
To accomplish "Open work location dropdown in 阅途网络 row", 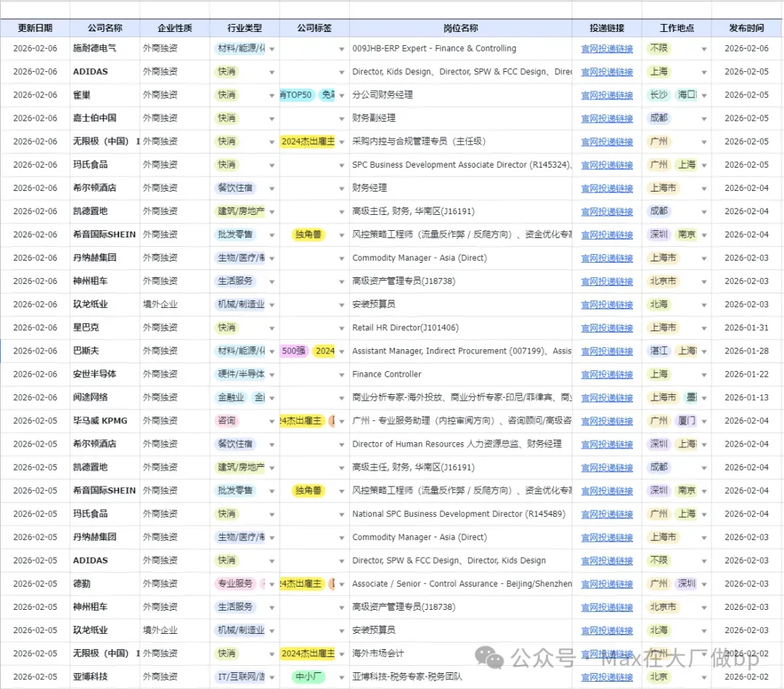I will (704, 398).
